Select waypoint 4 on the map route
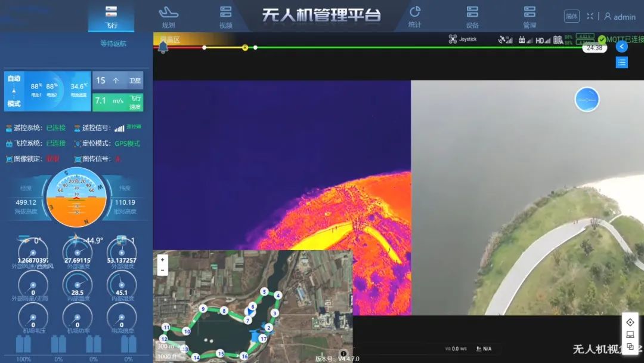Viewport: 644px width, 363px height. point(278,295)
